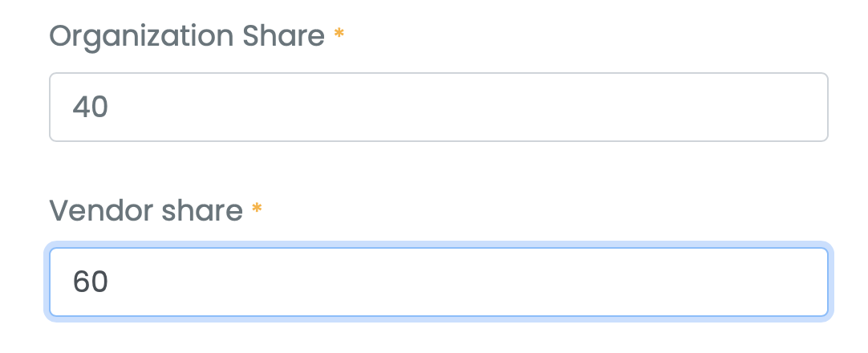868x353 pixels.
Task: Click the Vendor share label
Action: click(146, 211)
